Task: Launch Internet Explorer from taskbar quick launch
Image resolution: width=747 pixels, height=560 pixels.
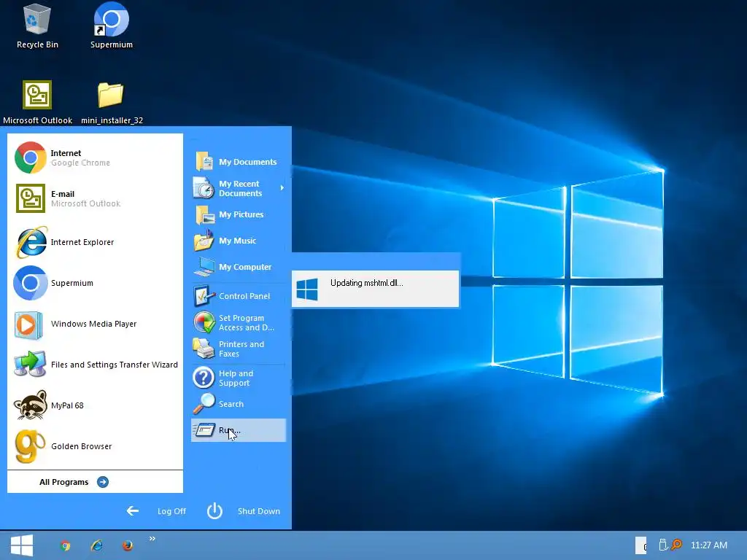Action: 97,545
